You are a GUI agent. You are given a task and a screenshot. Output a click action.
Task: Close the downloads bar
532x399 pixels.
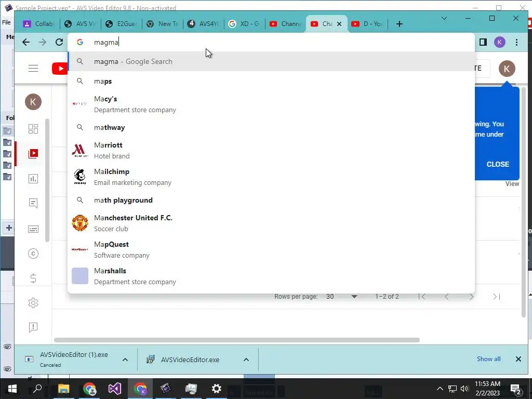coord(518,359)
